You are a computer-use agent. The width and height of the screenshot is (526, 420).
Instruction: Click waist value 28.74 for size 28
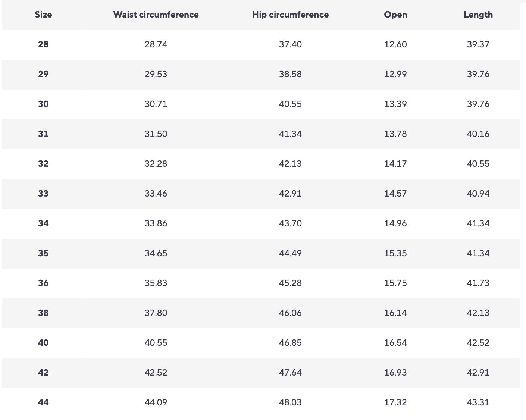[156, 44]
